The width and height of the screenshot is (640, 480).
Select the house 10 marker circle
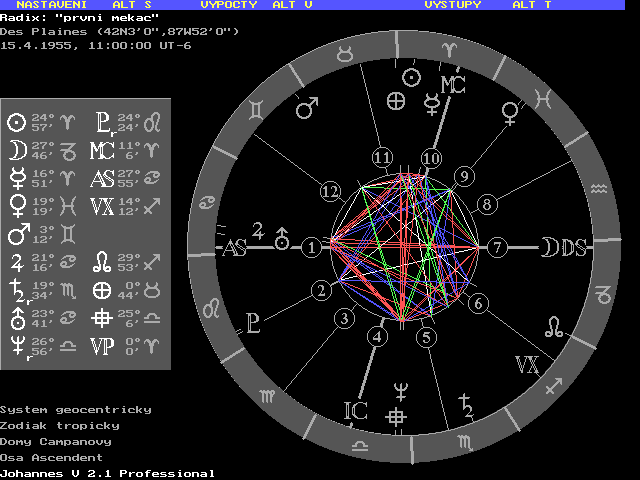tap(431, 158)
